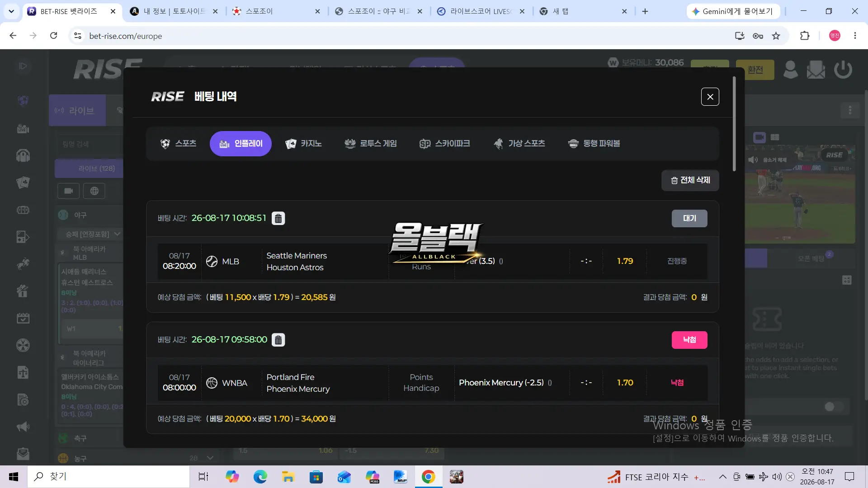Click the volume speaker tray icon
This screenshot has height=488, width=868.
[777, 477]
